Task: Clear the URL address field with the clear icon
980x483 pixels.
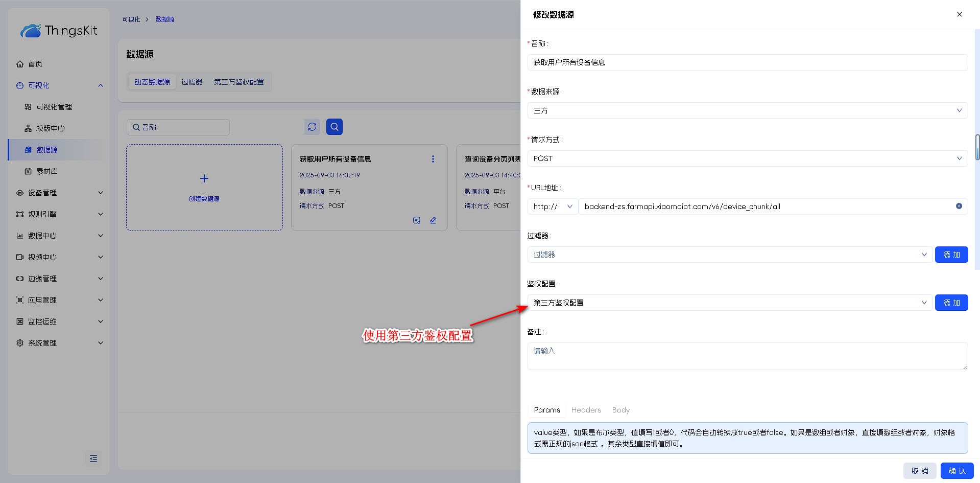Action: coord(959,206)
